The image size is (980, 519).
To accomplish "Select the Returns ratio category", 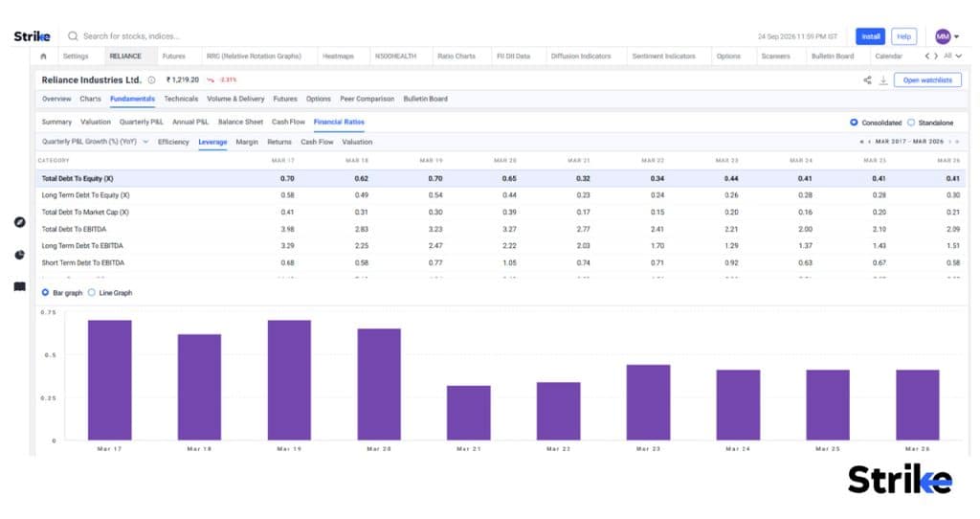I will (279, 142).
